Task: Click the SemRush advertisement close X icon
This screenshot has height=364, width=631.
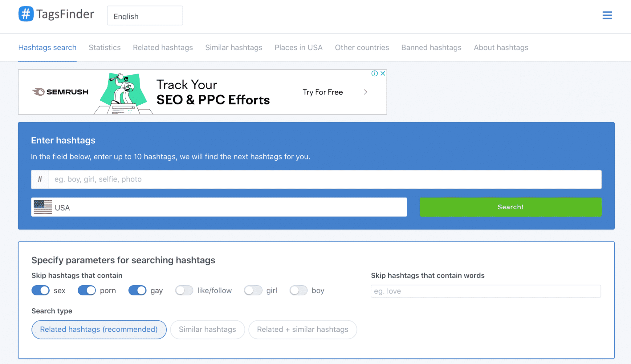Action: (382, 73)
